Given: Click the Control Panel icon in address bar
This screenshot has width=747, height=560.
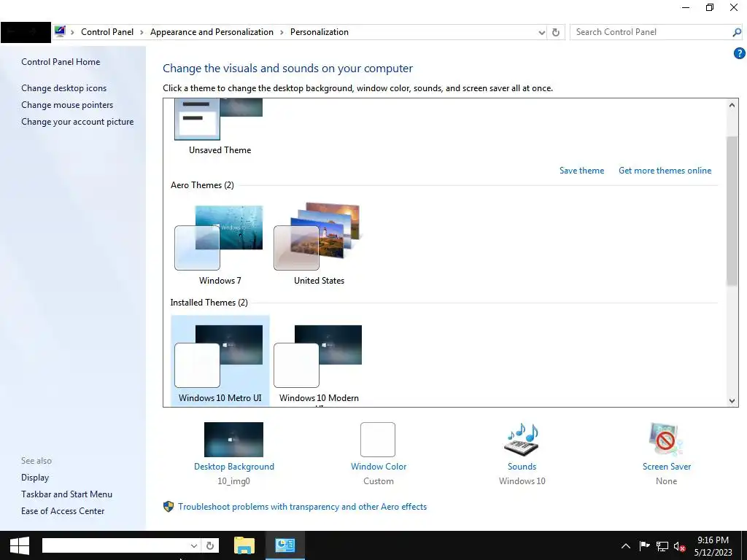Looking at the screenshot, I should (60, 32).
